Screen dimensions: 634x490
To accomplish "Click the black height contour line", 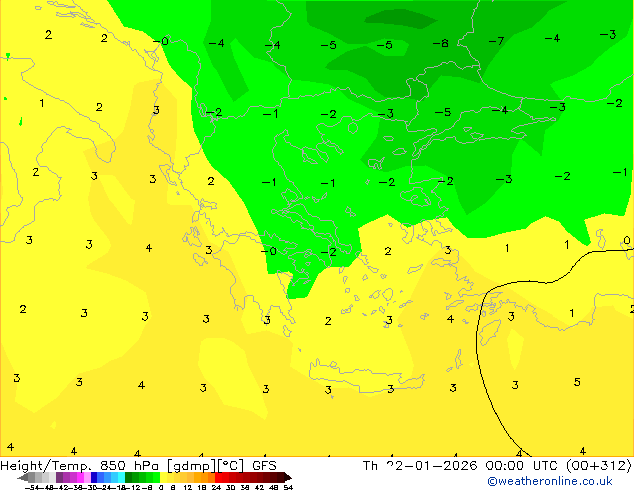I will [478, 344].
